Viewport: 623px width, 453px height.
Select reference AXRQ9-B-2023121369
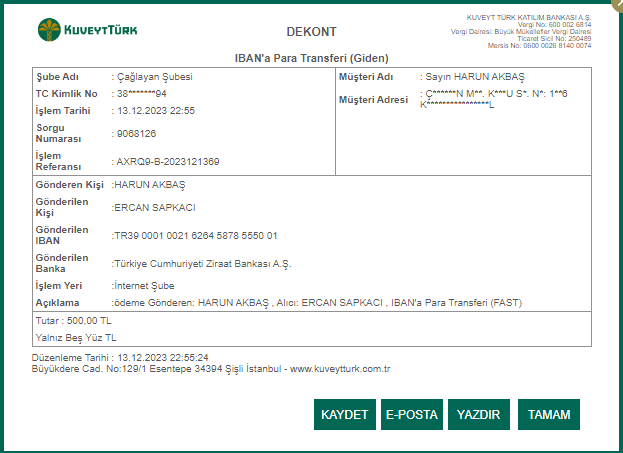point(168,162)
